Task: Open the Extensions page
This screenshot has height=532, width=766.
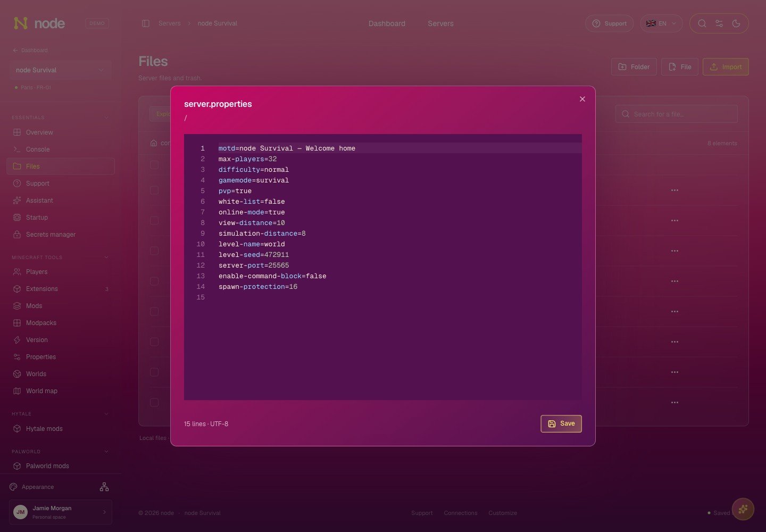Action: 61,289
